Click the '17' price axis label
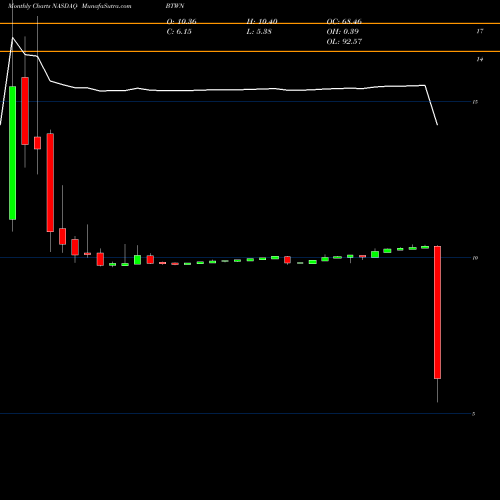Screen dimensions: 500x500 pyautogui.click(x=480, y=31)
